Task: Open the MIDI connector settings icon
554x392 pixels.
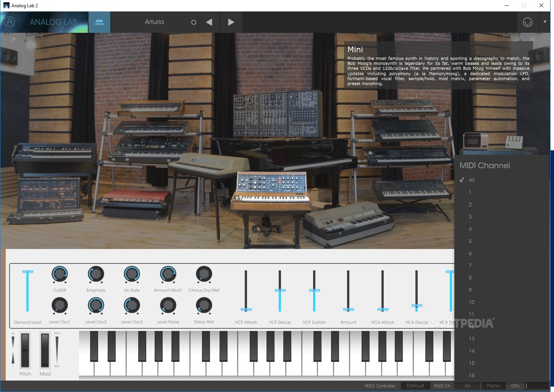Action: pos(527,22)
